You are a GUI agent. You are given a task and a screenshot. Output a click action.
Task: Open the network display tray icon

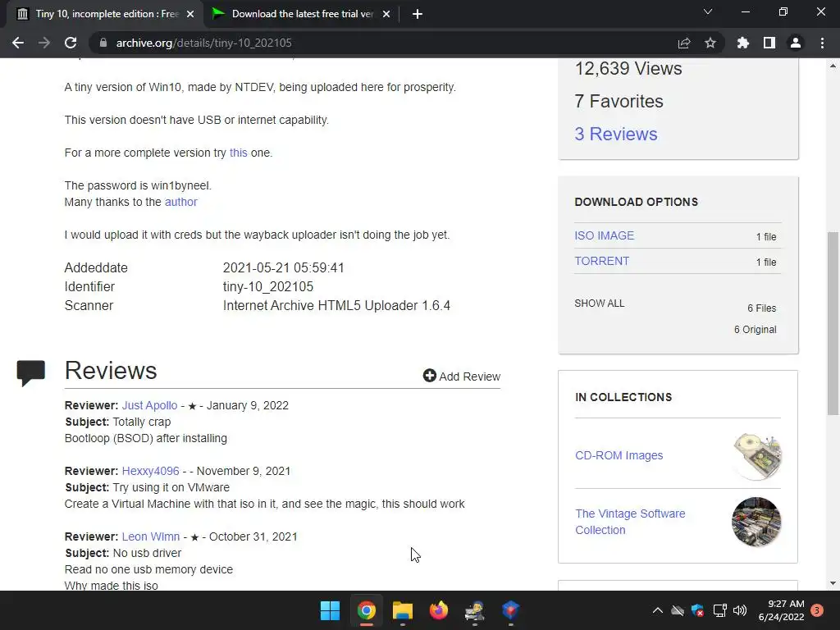[x=719, y=610]
